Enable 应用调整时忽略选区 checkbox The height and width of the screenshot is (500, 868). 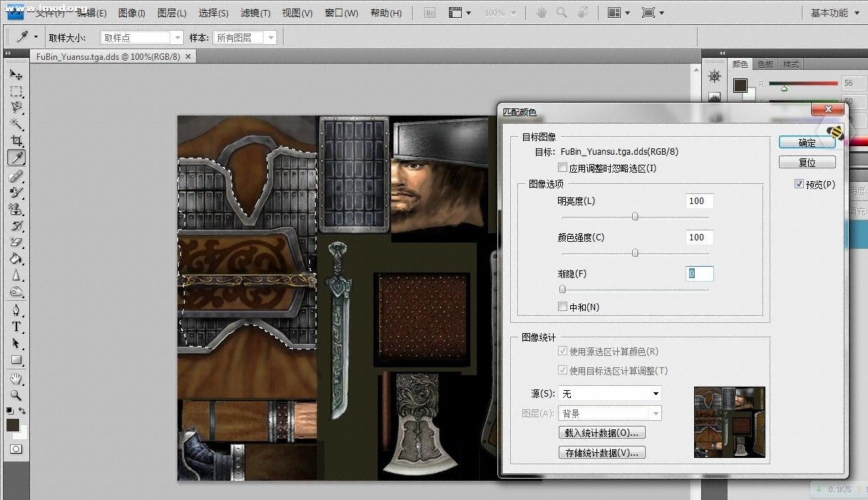[x=563, y=168]
